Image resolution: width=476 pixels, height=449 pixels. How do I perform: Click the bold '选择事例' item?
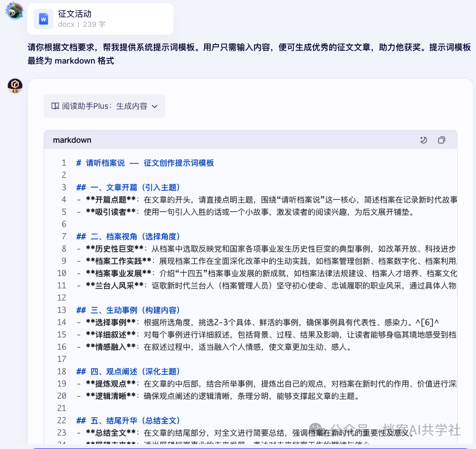click(111, 322)
